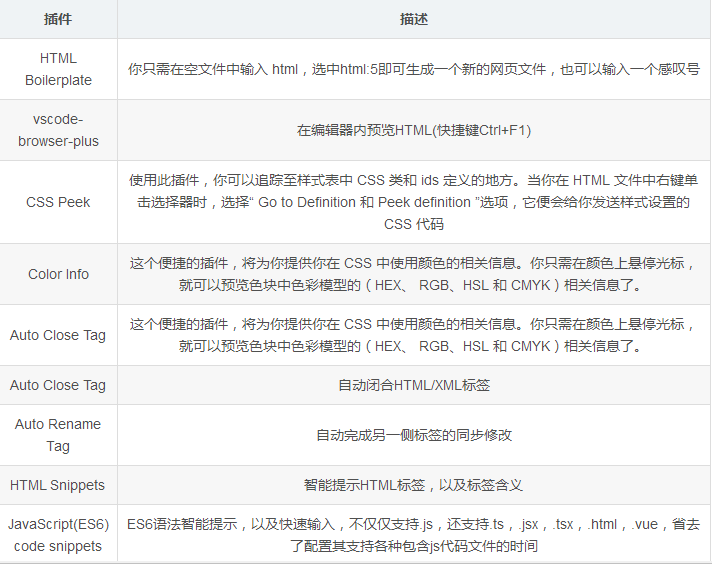
Task: Select JavaScript(ES6) code snippets plugin name
Action: [x=58, y=535]
